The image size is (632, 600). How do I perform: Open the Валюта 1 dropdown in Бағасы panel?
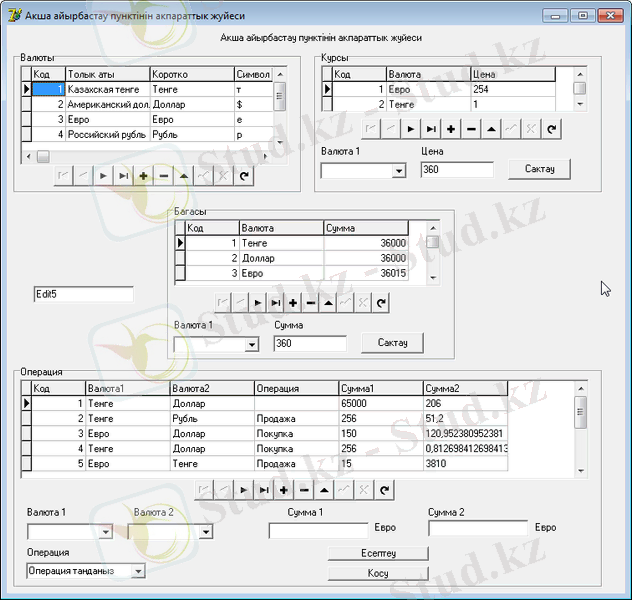point(251,345)
